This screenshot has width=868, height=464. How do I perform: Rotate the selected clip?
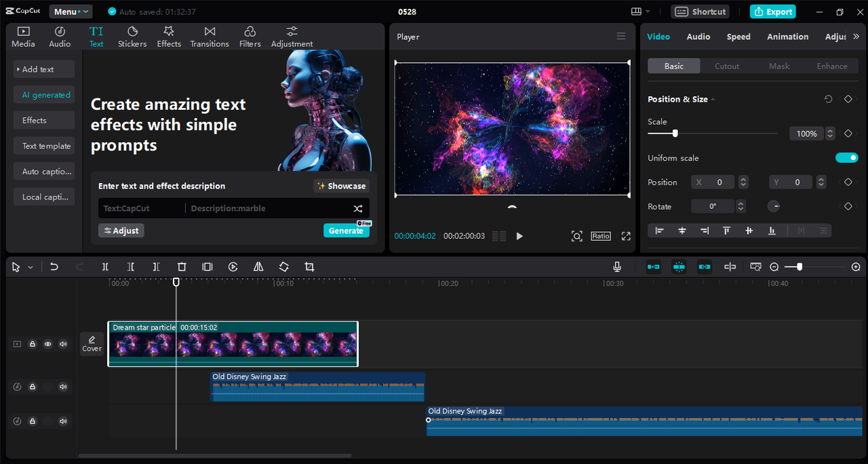click(284, 267)
